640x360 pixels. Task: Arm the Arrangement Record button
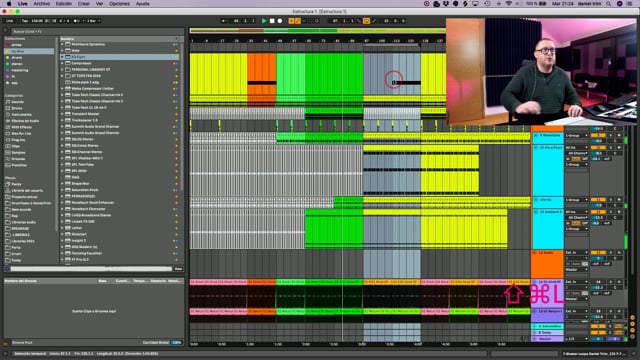coord(280,21)
